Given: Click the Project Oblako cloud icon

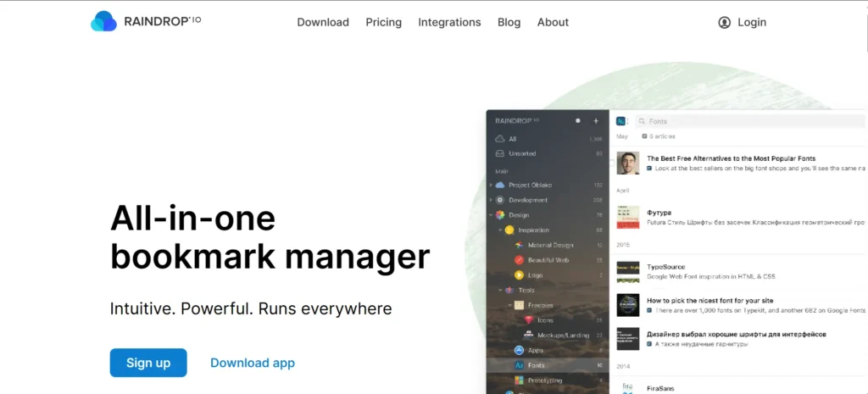Looking at the screenshot, I should [x=500, y=185].
